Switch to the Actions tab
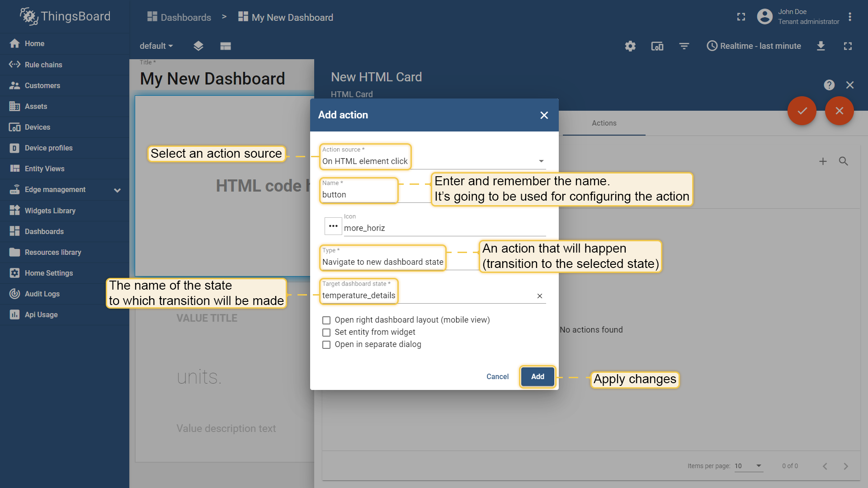The width and height of the screenshot is (868, 488). [604, 123]
